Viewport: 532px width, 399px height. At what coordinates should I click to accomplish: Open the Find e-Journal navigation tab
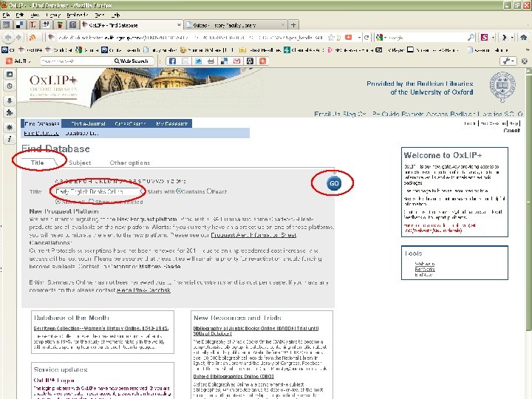point(88,123)
